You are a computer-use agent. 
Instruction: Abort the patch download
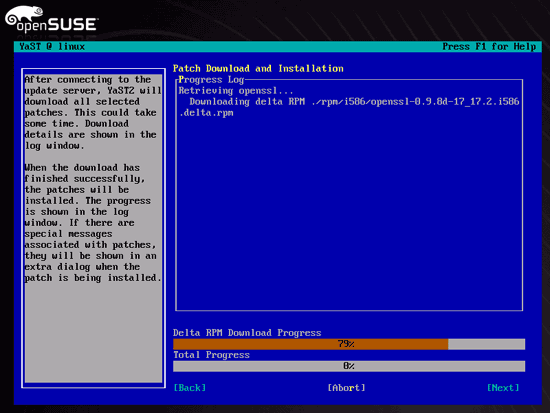pos(346,388)
